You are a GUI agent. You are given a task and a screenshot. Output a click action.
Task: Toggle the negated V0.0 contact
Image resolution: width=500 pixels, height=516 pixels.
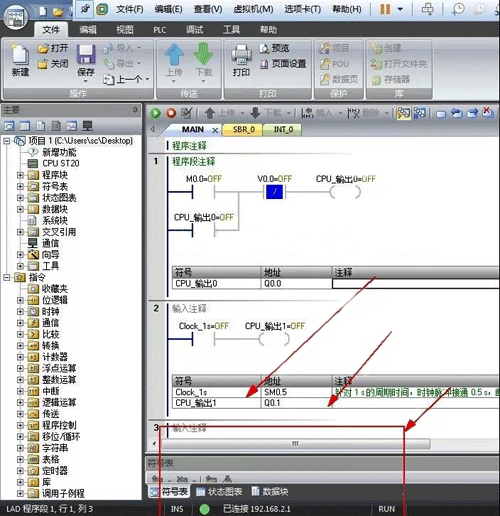tap(274, 192)
